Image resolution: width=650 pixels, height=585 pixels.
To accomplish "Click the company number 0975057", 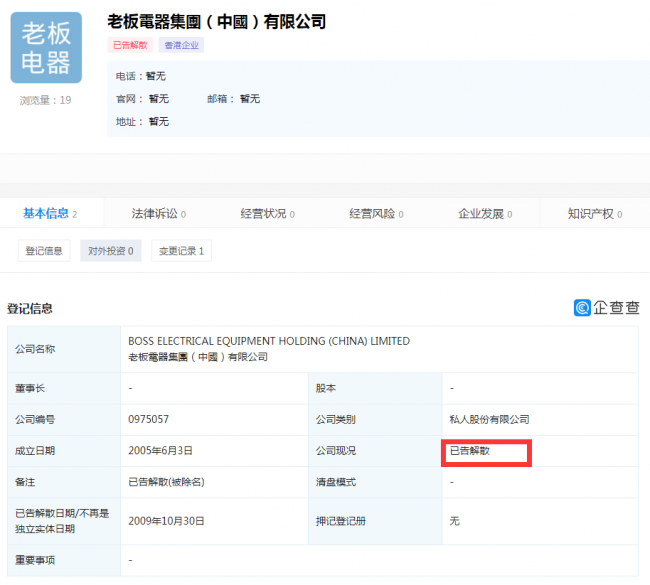I will coord(148,419).
